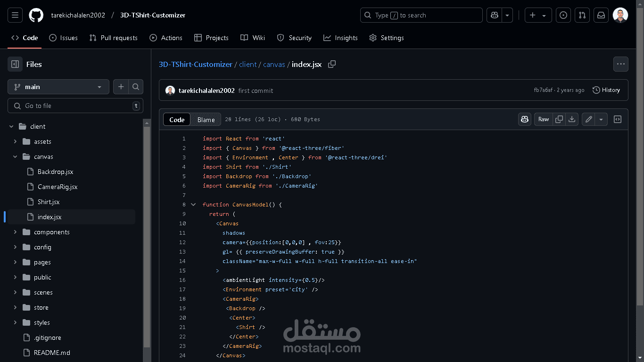
Task: Open the symbols panel icon
Action: point(618,119)
